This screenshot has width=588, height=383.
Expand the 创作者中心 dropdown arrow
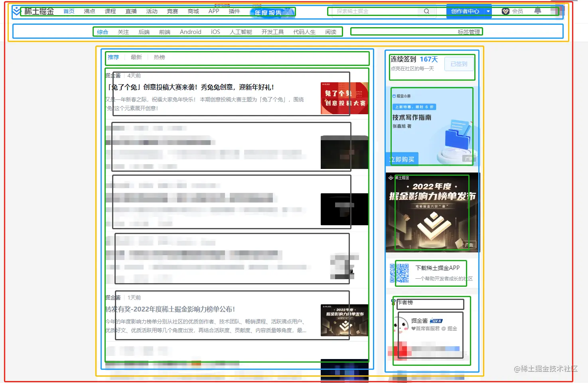[x=488, y=11]
